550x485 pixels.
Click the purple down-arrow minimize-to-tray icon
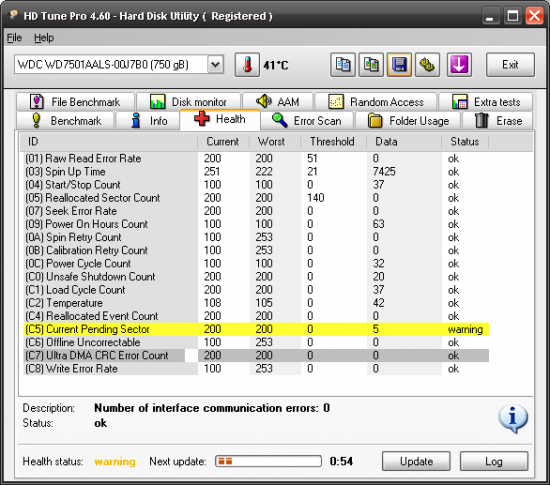pyautogui.click(x=459, y=65)
